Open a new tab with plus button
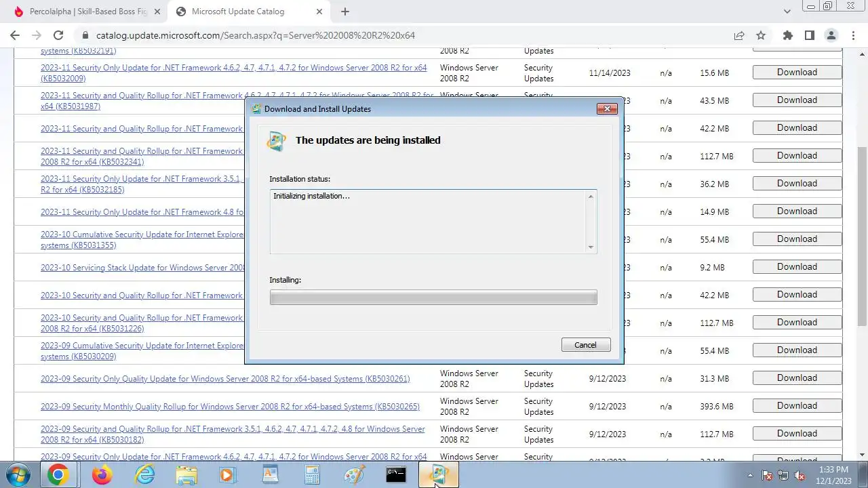This screenshot has height=488, width=868. click(344, 12)
